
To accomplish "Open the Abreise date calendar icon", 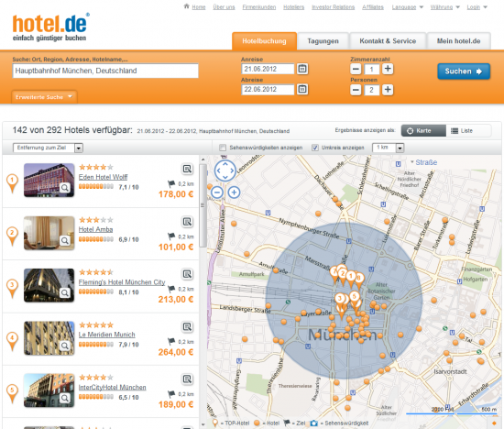I will [302, 89].
